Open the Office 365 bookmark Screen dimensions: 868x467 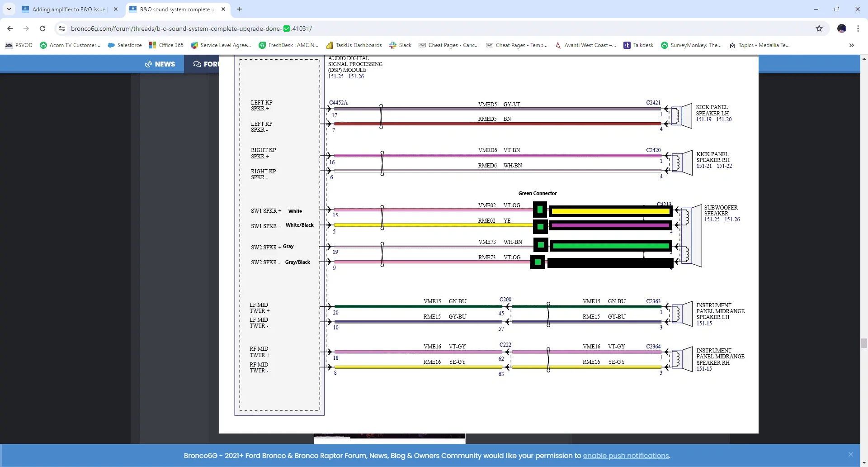coord(166,45)
